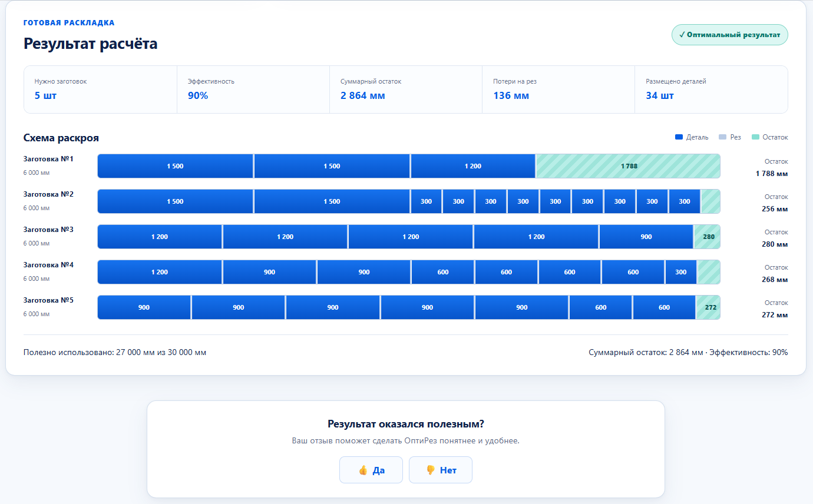The image size is (813, 504).
Task: Click the 'Заготовка №1' row label
Action: (x=48, y=159)
